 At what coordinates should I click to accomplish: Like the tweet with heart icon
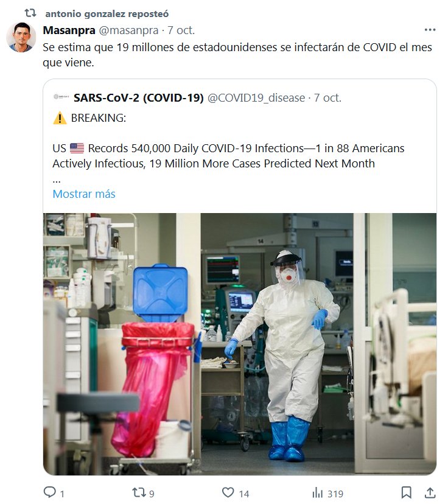tap(228, 492)
